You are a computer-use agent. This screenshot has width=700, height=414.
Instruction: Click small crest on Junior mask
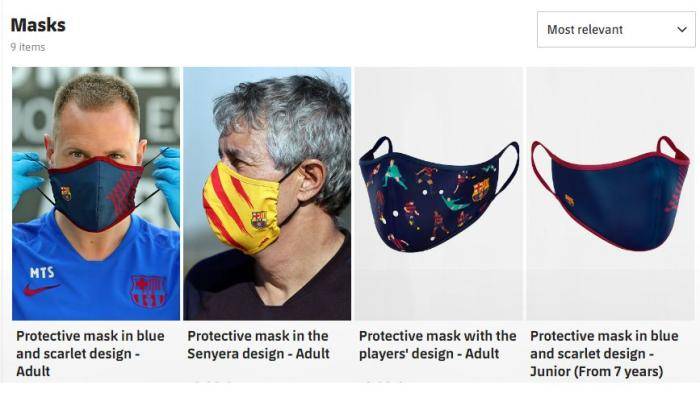pyautogui.click(x=569, y=200)
